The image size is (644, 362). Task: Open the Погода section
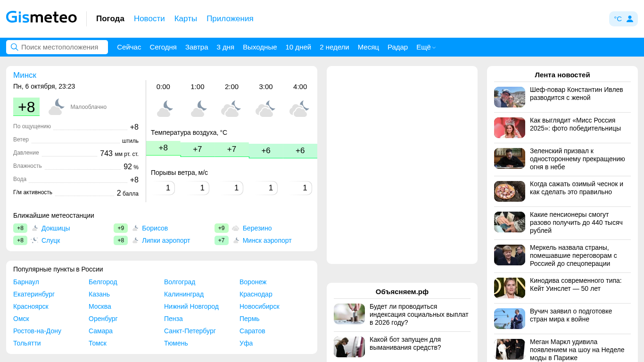pyautogui.click(x=110, y=18)
